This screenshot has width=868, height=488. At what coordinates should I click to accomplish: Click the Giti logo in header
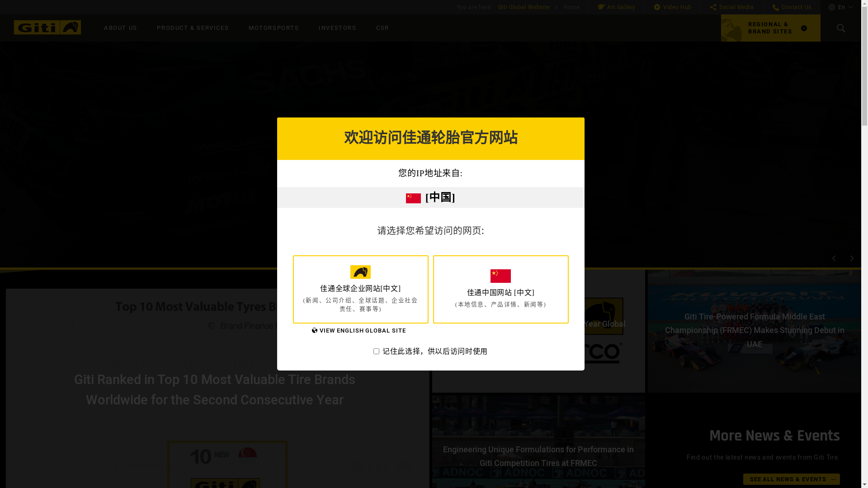[x=47, y=28]
